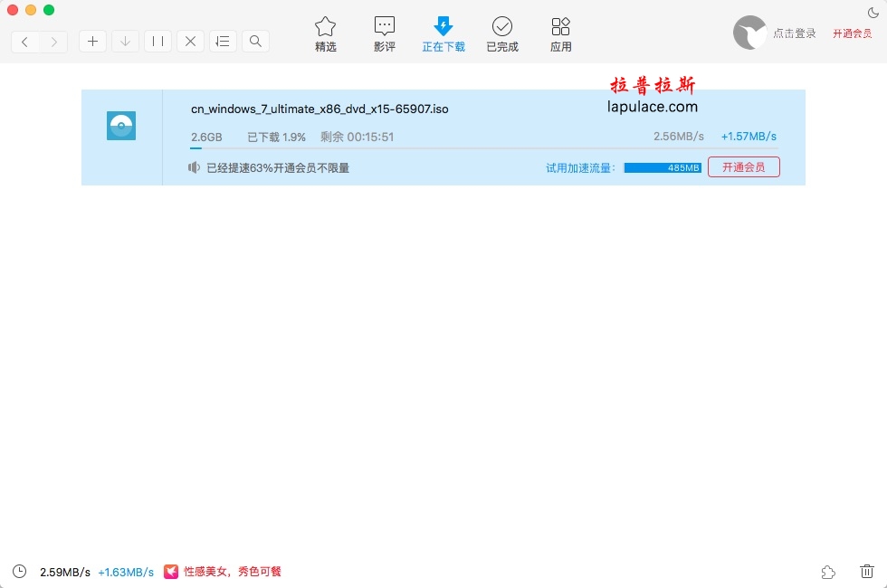Add a new download task with plus icon
Image resolution: width=887 pixels, height=588 pixels.
click(92, 42)
